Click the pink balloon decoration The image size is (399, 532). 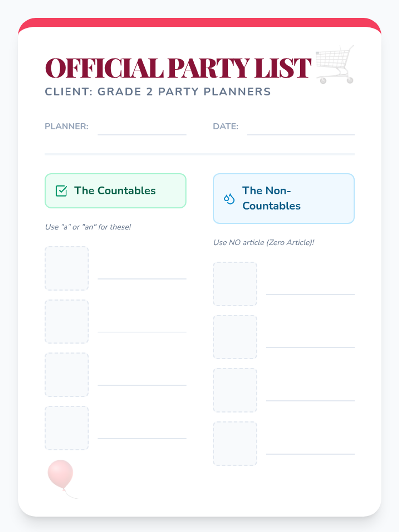61,474
